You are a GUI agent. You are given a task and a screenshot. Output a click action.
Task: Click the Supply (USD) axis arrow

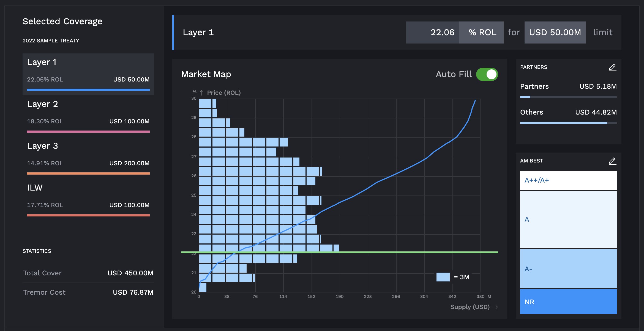495,307
